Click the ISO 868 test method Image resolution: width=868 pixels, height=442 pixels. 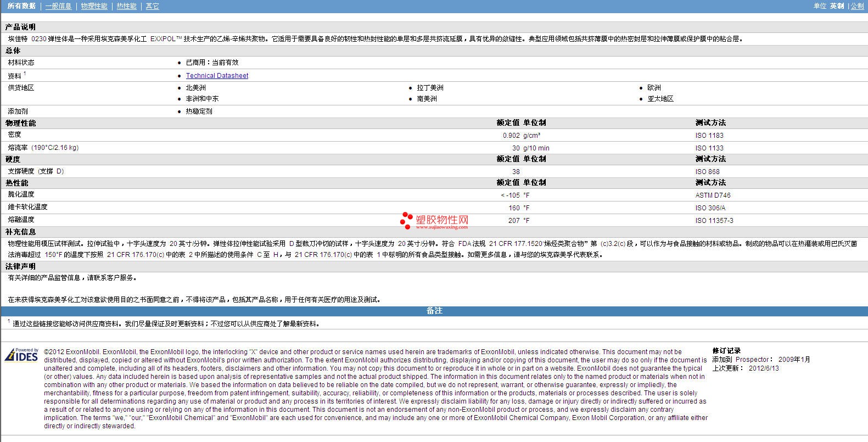[x=707, y=172]
